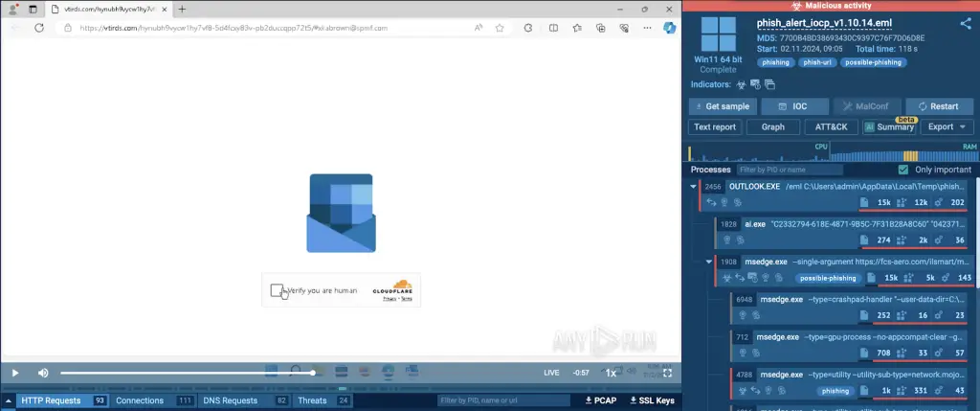Open the AI Summary
The width and height of the screenshot is (980, 411).
click(x=889, y=127)
